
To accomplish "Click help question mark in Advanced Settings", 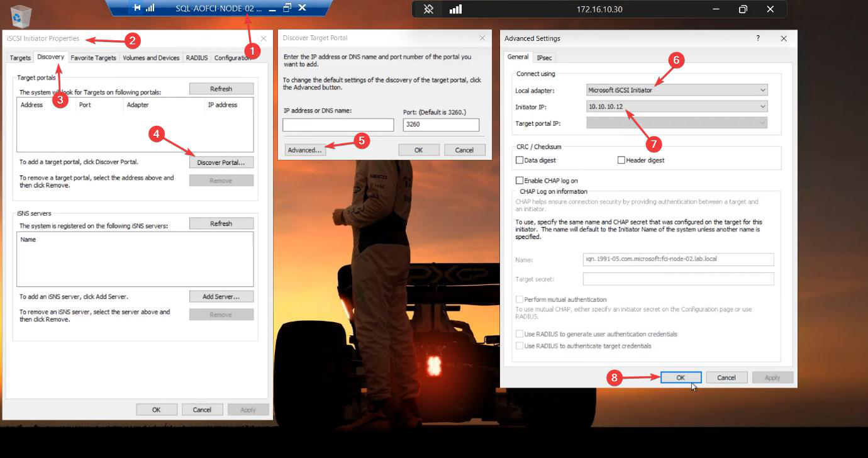I will point(757,38).
